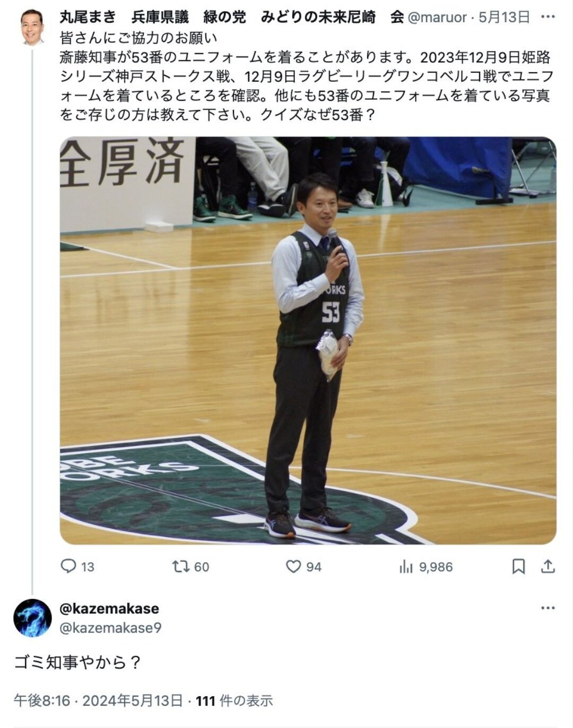Open the kazemakase blue dragon avatar
Image resolution: width=573 pixels, height=728 pixels.
(32, 618)
